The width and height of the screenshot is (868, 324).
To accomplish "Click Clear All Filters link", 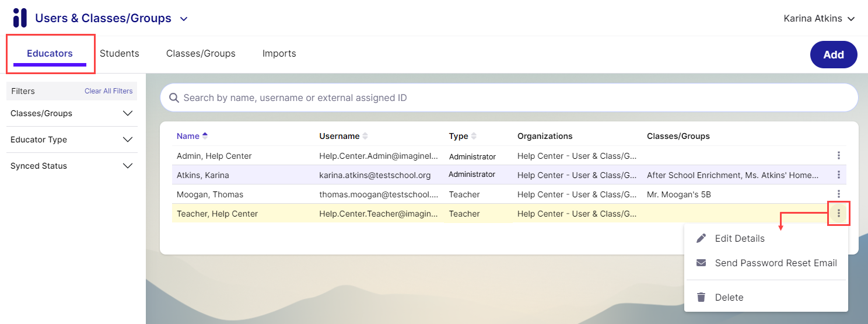I will click(x=108, y=91).
